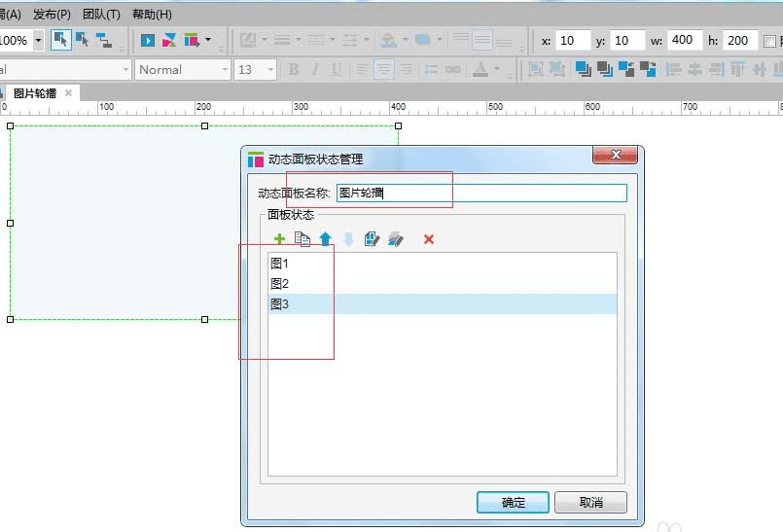Align widgets to vertical middle
Viewport: 783px width, 532px height.
(x=760, y=69)
